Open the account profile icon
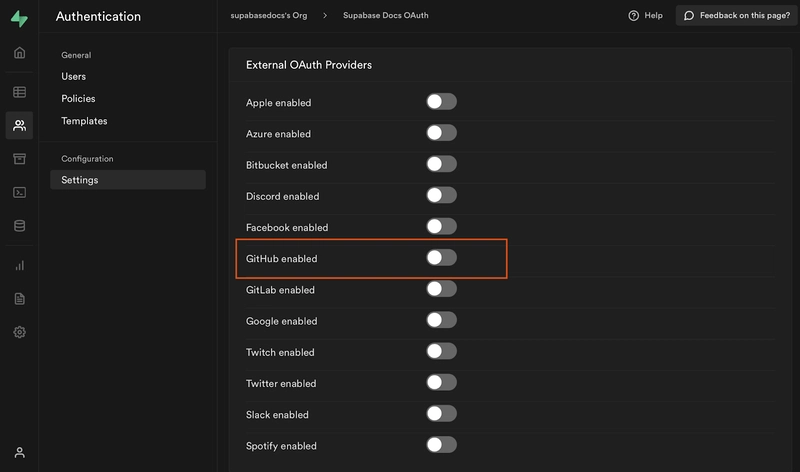 (x=19, y=453)
